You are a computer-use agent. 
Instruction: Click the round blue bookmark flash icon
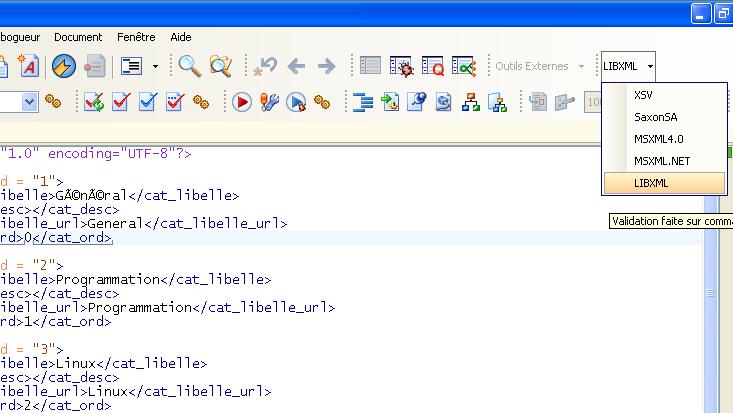coord(64,66)
